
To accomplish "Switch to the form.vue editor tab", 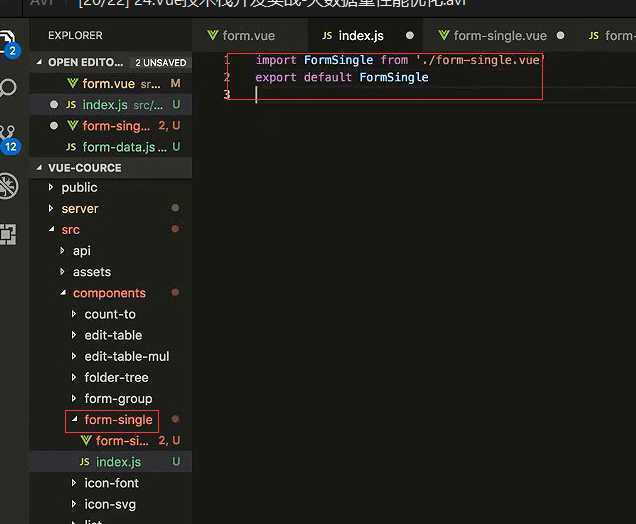I will point(248,36).
